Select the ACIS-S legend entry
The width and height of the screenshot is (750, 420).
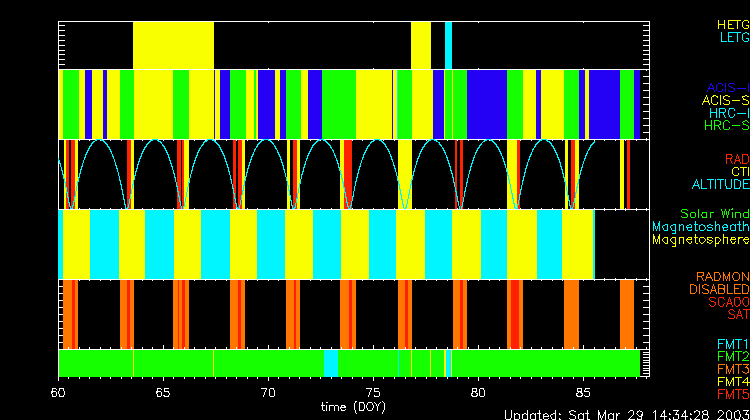tap(725, 100)
